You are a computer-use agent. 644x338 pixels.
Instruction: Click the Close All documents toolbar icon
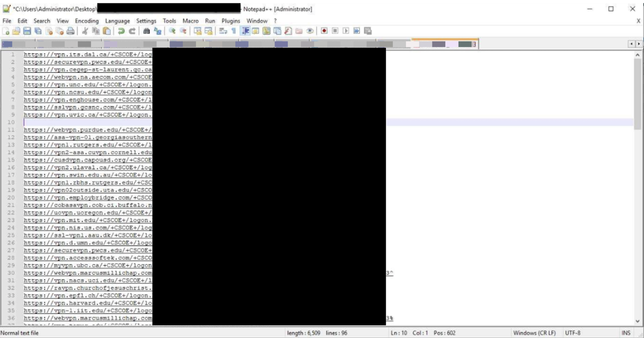tap(60, 31)
